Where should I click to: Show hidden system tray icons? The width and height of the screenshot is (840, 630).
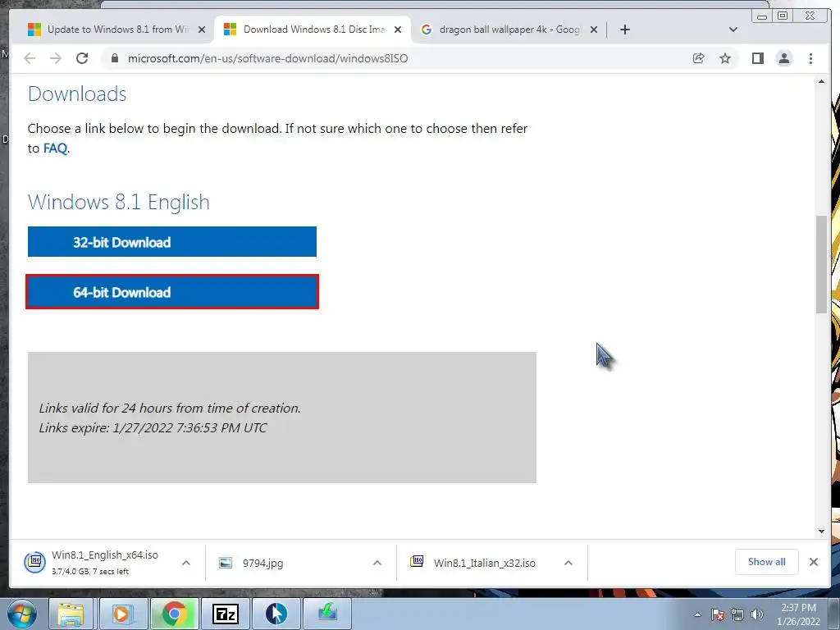click(697, 614)
